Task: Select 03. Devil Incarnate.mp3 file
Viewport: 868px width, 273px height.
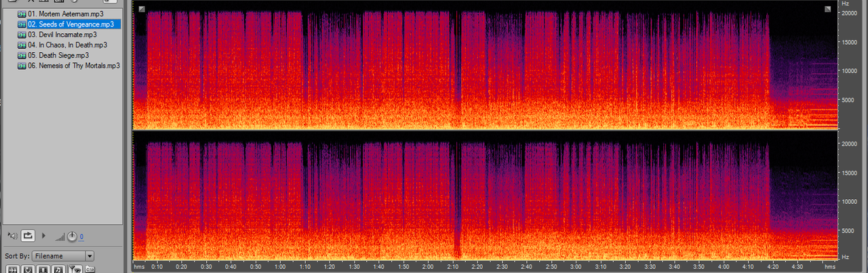Action: (x=62, y=35)
